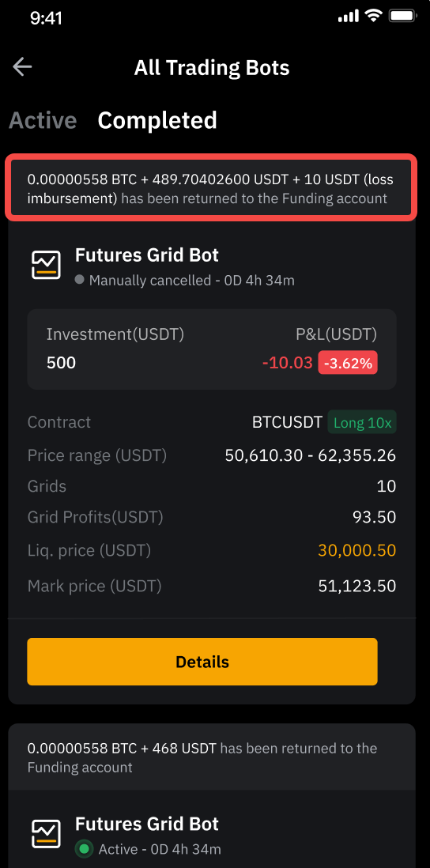Click the second Futures Grid Bot chart icon

tap(45, 833)
